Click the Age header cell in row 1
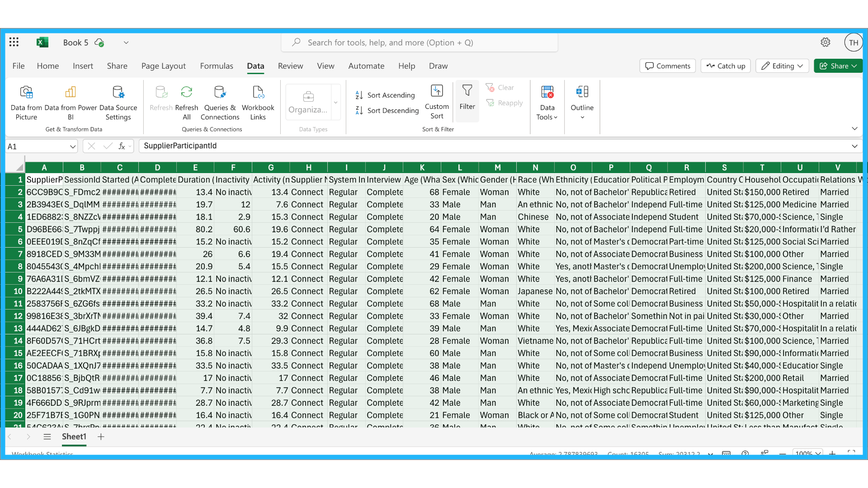The height and width of the screenshot is (488, 868). click(422, 180)
